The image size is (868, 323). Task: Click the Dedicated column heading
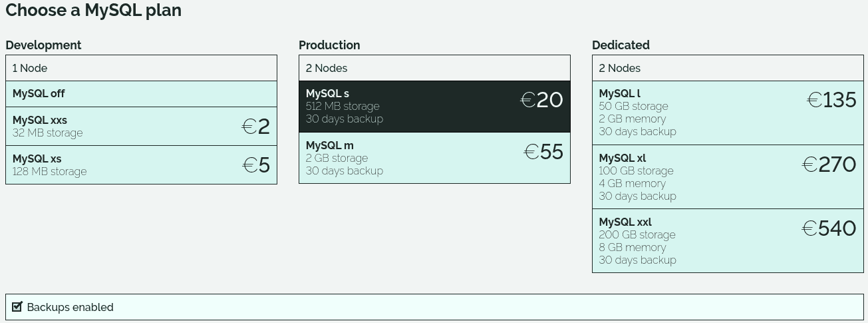pos(621,45)
